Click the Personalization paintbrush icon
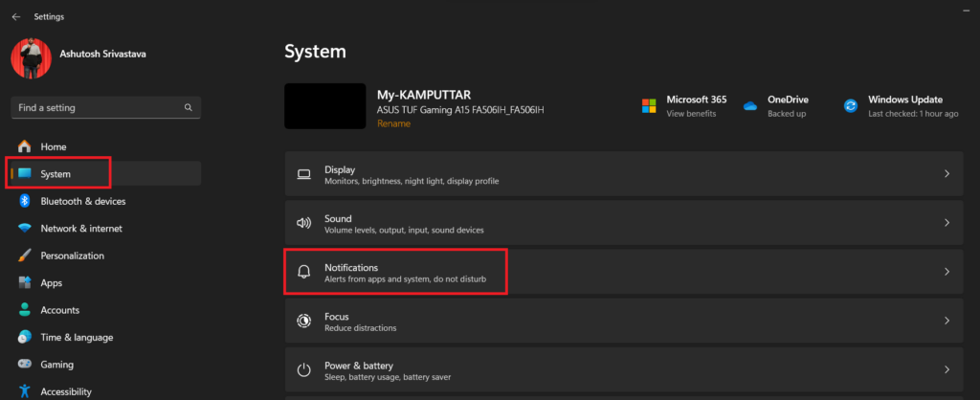The image size is (980, 400). pos(25,256)
